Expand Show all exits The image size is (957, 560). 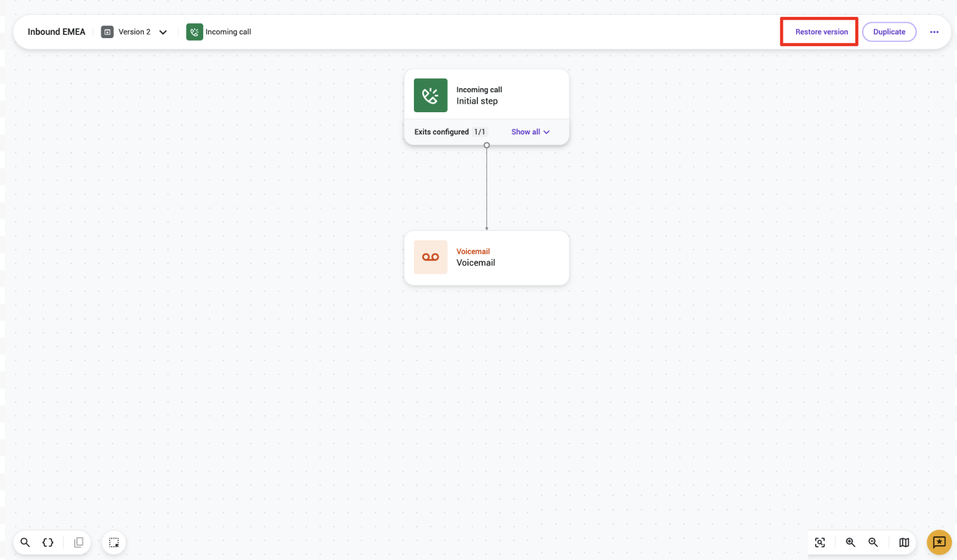pos(530,132)
